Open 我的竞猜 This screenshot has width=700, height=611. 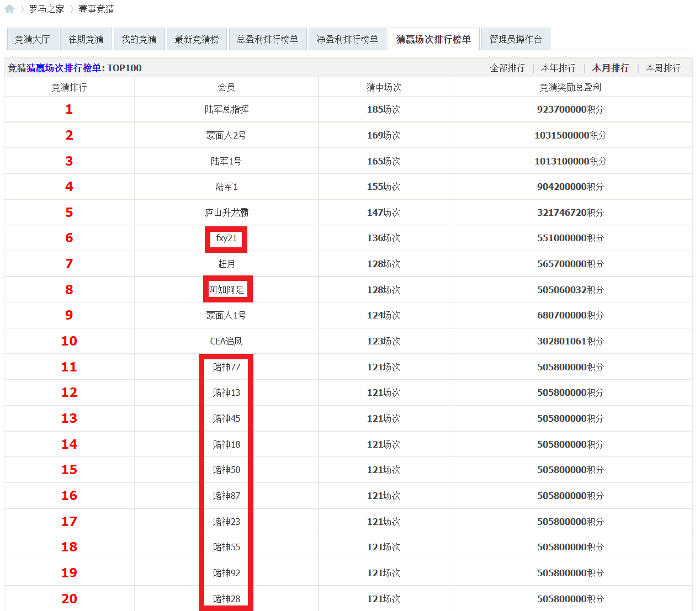pos(139,39)
